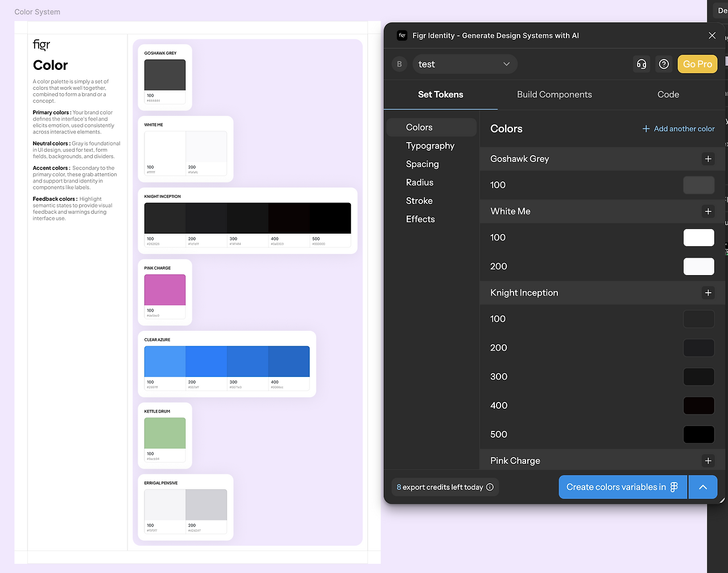Click the KETTLE DRUM card title

click(158, 412)
